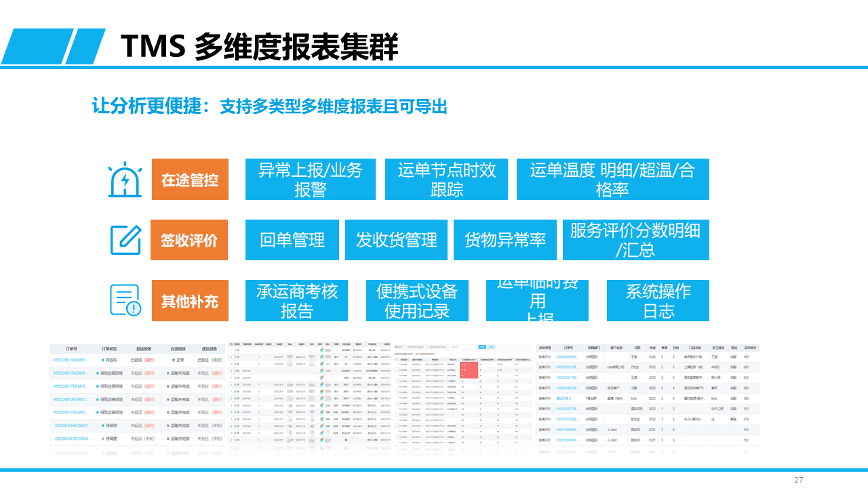Click the slide title TMS 多维度报表集群
Image resolution: width=868 pixels, height=488 pixels.
click(258, 46)
